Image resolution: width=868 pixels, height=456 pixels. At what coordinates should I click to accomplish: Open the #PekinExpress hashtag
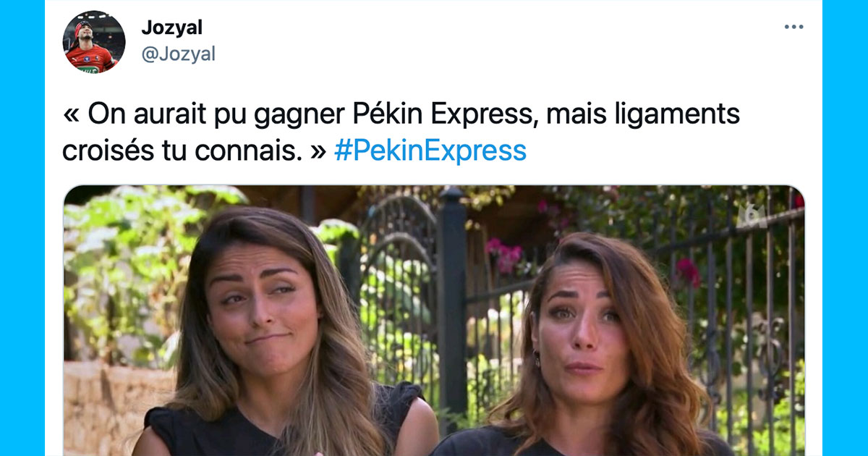tap(430, 150)
